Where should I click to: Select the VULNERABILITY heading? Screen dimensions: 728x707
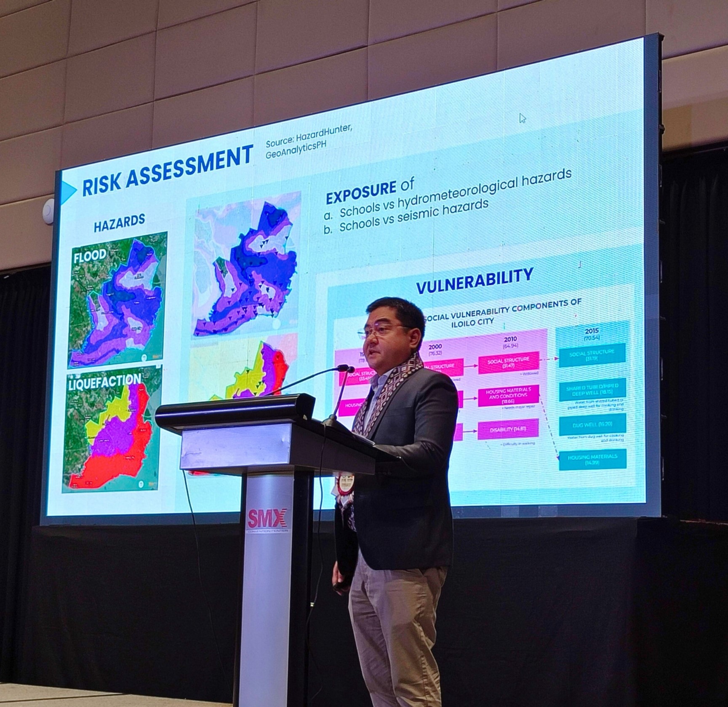pos(475,281)
